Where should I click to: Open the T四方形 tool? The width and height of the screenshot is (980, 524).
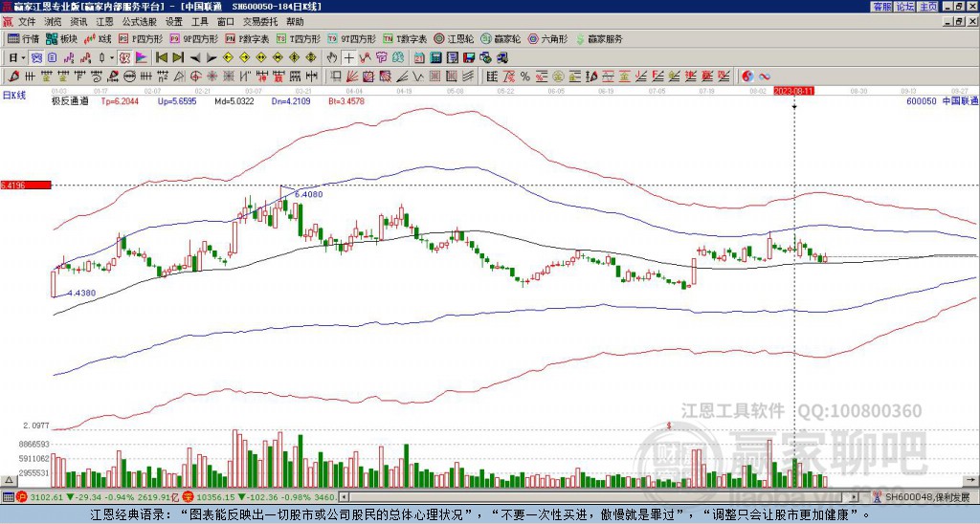point(299,38)
